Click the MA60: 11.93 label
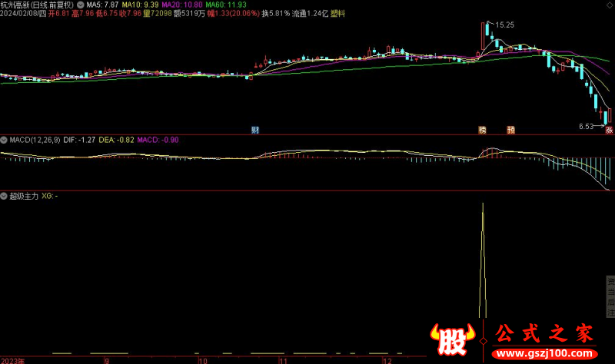615x364 pixels. (x=226, y=5)
